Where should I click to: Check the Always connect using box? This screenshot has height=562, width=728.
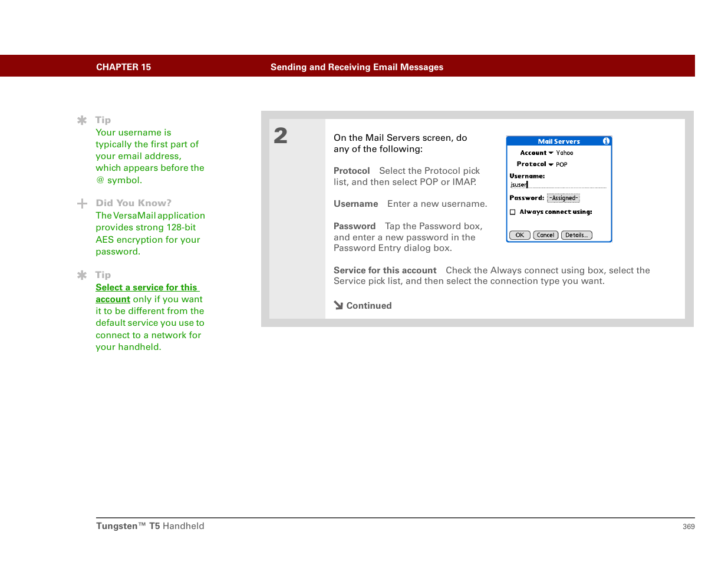(x=513, y=212)
